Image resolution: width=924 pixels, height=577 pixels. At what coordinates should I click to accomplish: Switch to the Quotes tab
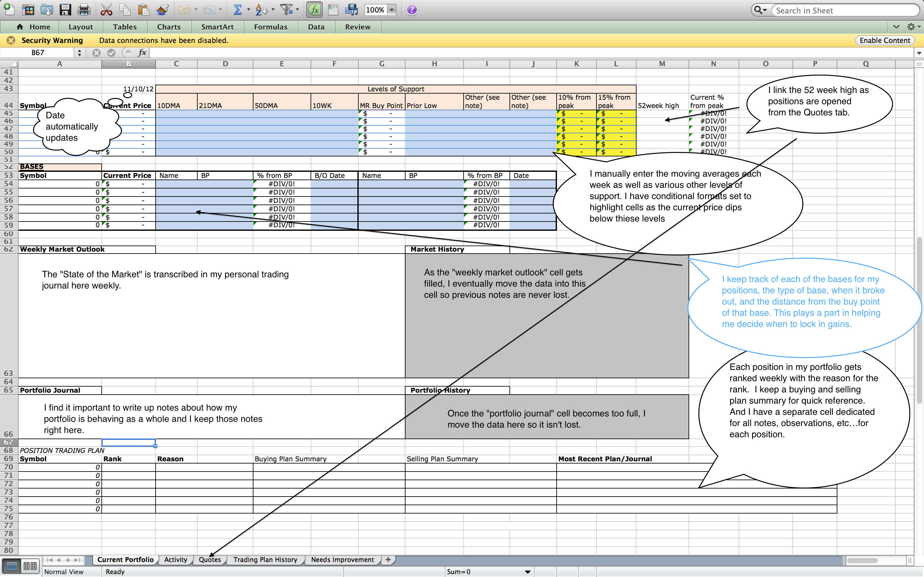(208, 559)
